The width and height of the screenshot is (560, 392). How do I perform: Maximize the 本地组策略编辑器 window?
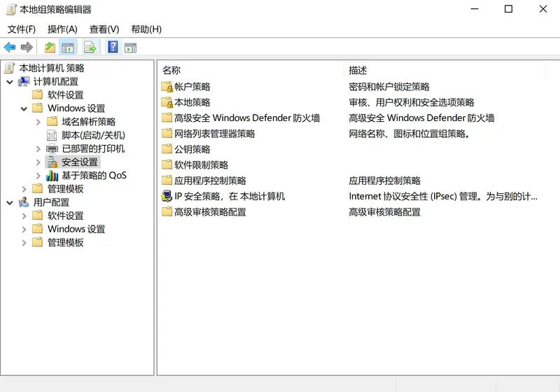point(509,9)
